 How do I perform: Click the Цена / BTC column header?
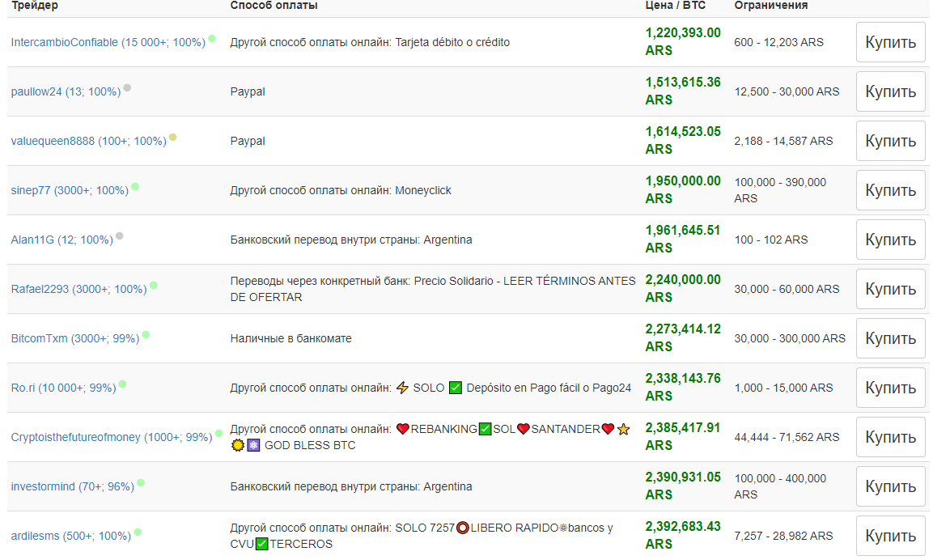(x=675, y=6)
